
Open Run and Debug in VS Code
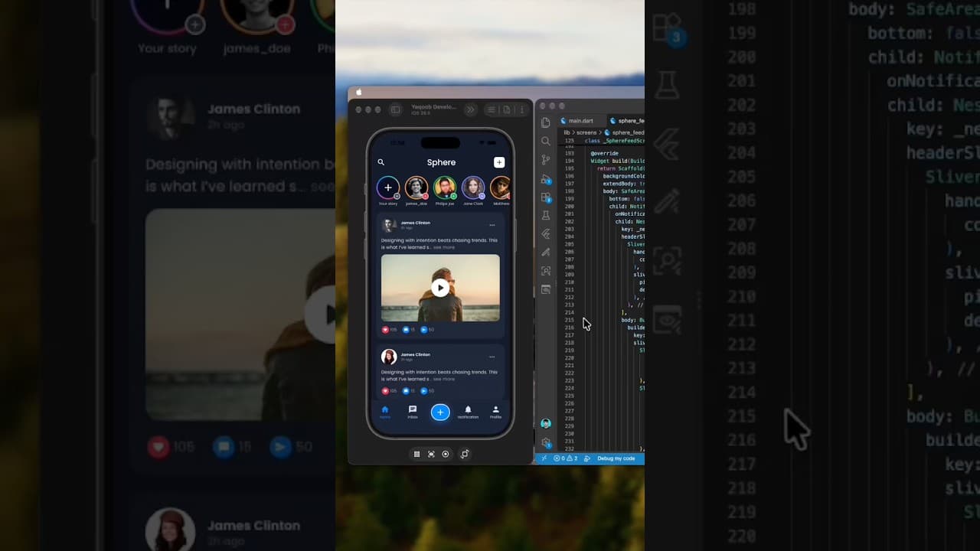[546, 179]
